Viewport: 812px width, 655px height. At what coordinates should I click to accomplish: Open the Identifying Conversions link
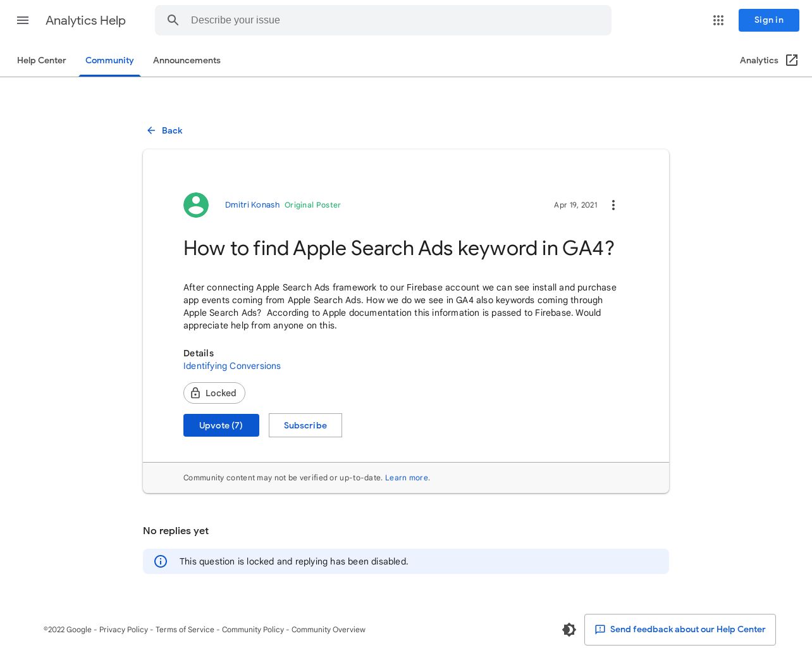tap(232, 366)
